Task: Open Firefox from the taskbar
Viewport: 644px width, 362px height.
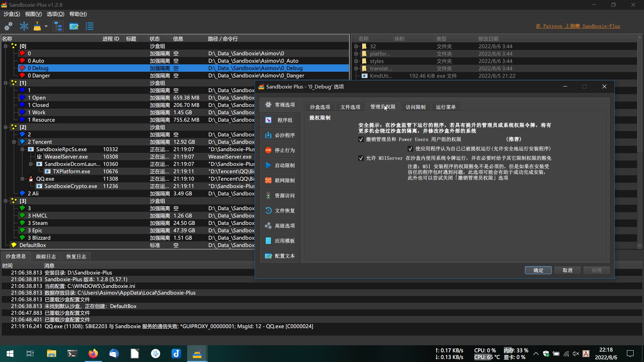Action: click(93, 354)
